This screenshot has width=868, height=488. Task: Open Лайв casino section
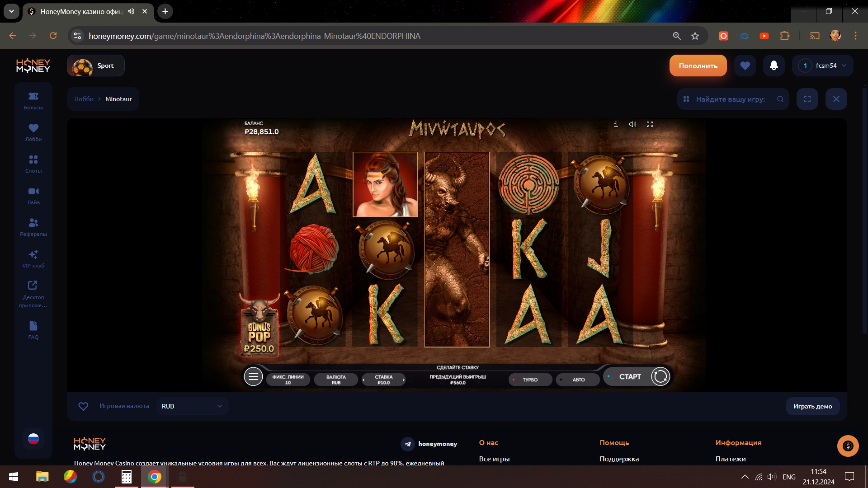click(33, 196)
